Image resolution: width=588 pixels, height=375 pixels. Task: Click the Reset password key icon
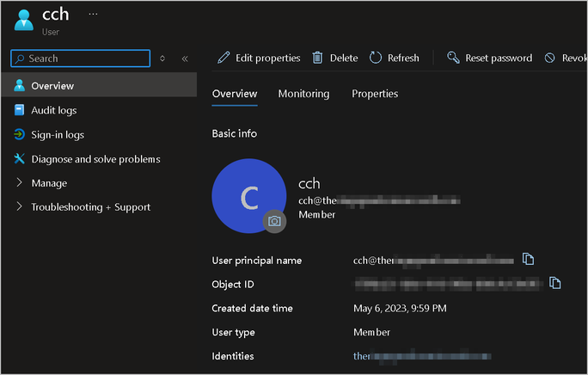click(x=453, y=58)
